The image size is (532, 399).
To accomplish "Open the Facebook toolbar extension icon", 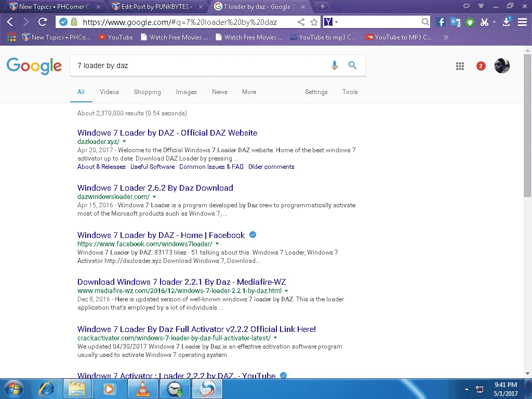I will [x=441, y=22].
